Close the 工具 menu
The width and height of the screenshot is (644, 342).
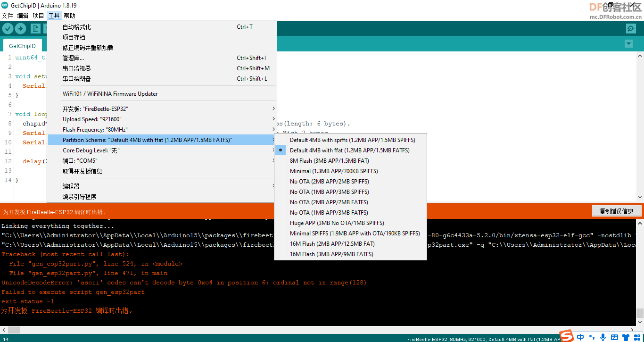click(54, 16)
